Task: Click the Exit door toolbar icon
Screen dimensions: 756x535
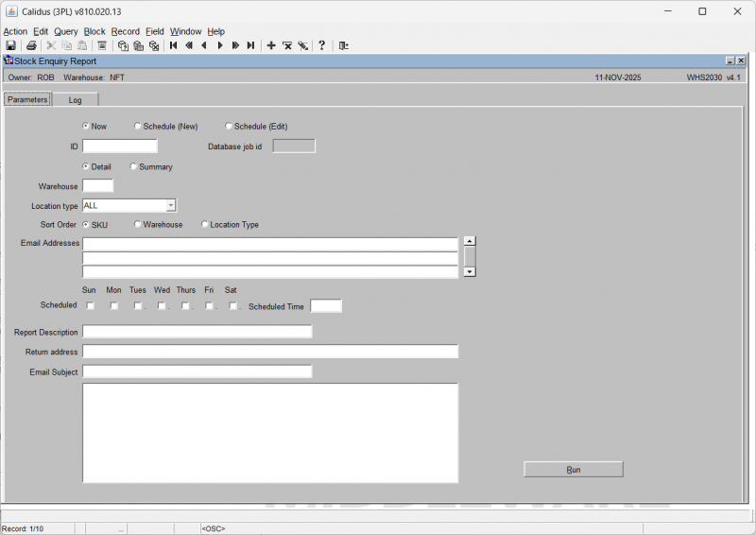Action: pos(343,45)
